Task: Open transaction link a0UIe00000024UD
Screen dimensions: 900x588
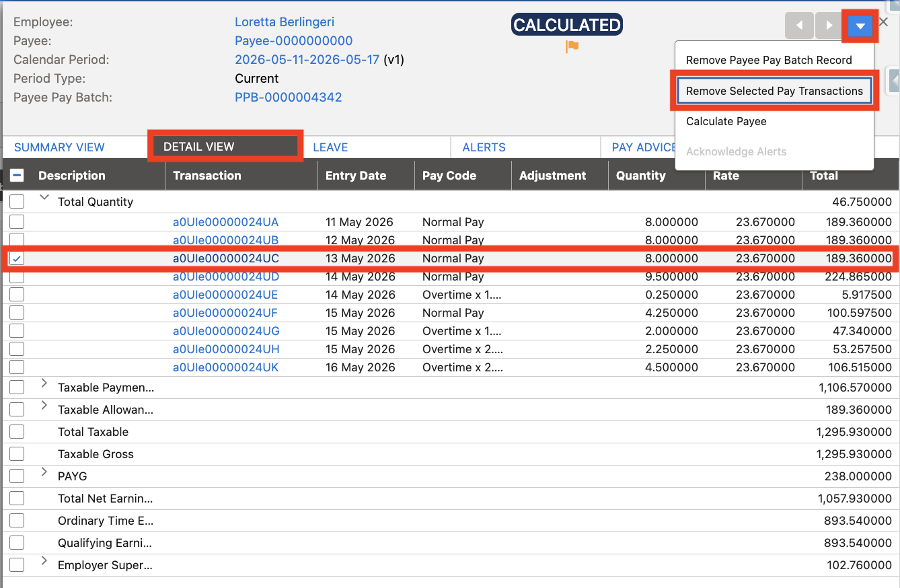Action: pyautogui.click(x=226, y=277)
